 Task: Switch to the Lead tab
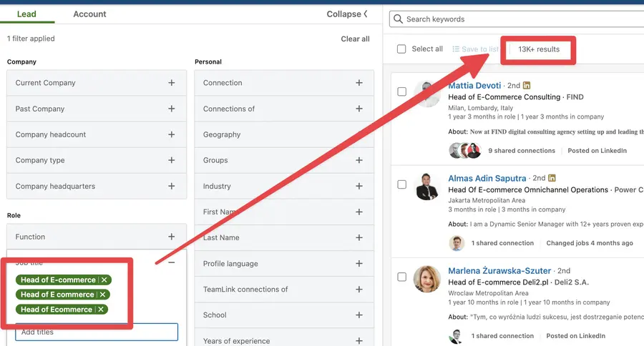pos(26,14)
